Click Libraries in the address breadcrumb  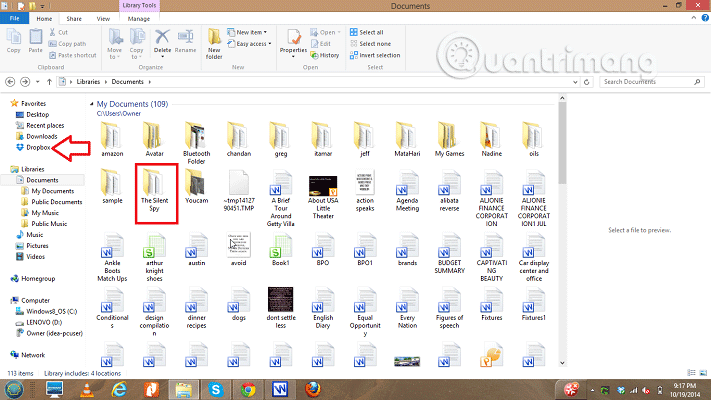coord(88,82)
